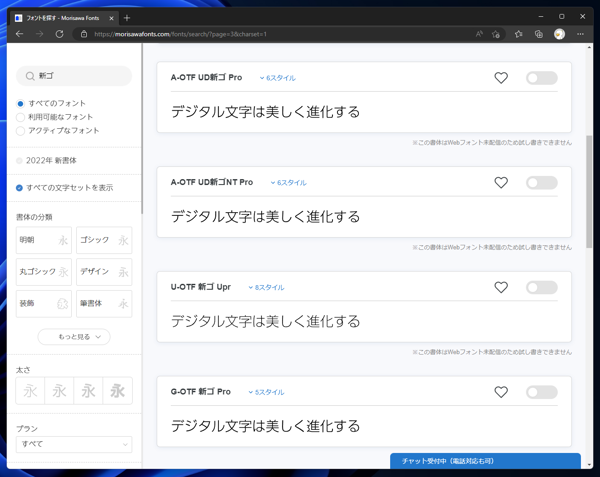Viewport: 600px width, 477px height.
Task: Filter by デザイン classification
Action: (x=104, y=272)
